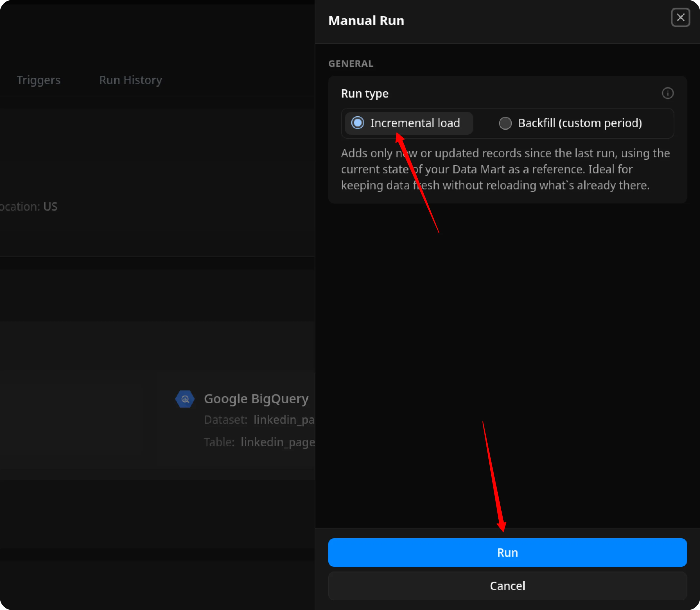The height and width of the screenshot is (610, 700).
Task: Click the Incremental load label text
Action: tap(415, 123)
